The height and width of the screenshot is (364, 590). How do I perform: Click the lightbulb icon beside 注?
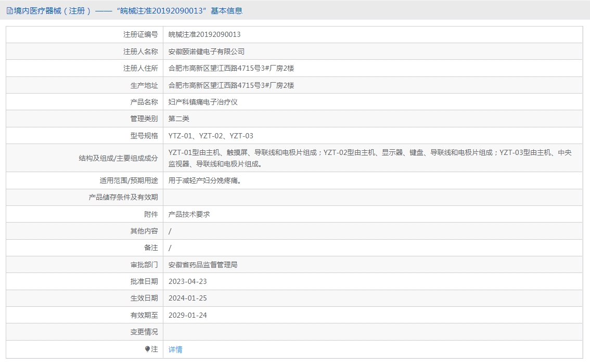coord(148,349)
